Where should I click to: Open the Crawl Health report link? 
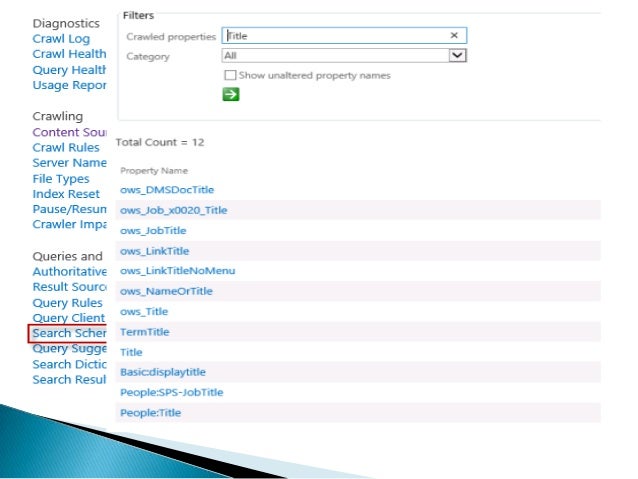(x=69, y=54)
